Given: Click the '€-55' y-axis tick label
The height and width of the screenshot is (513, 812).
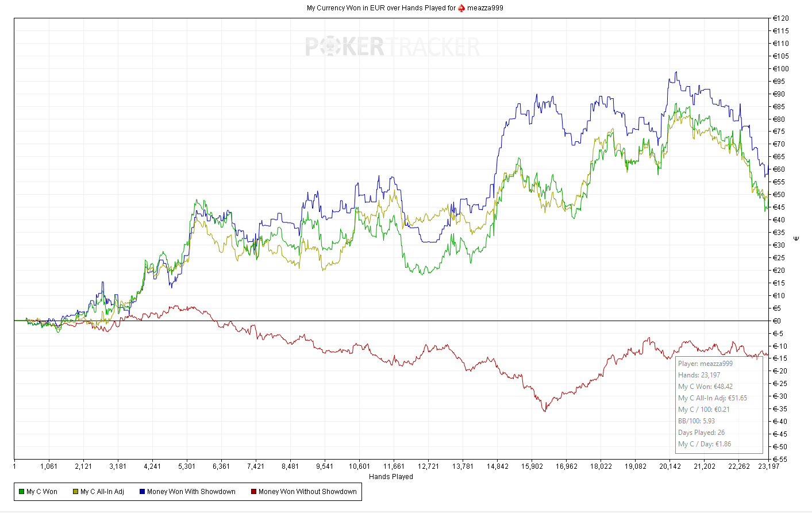Looking at the screenshot, I should pos(780,460).
